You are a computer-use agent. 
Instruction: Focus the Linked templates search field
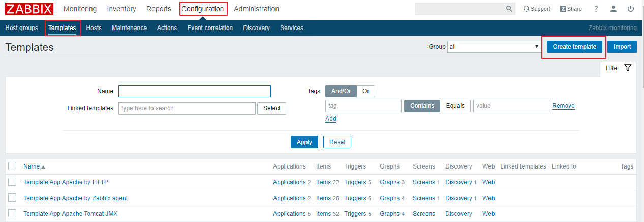[x=187, y=108]
